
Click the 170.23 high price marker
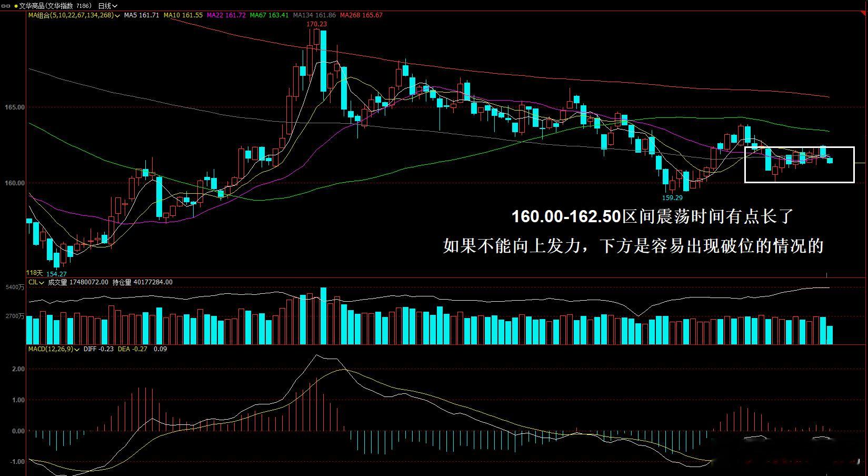(x=317, y=24)
